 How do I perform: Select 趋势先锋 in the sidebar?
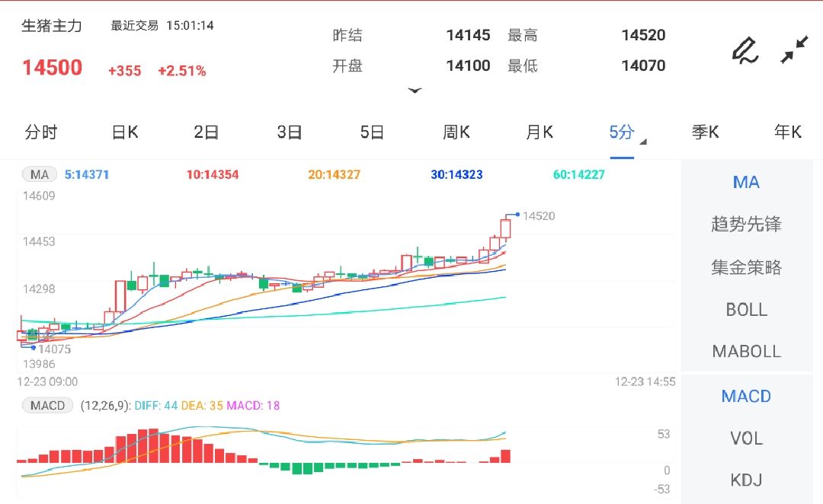(747, 225)
